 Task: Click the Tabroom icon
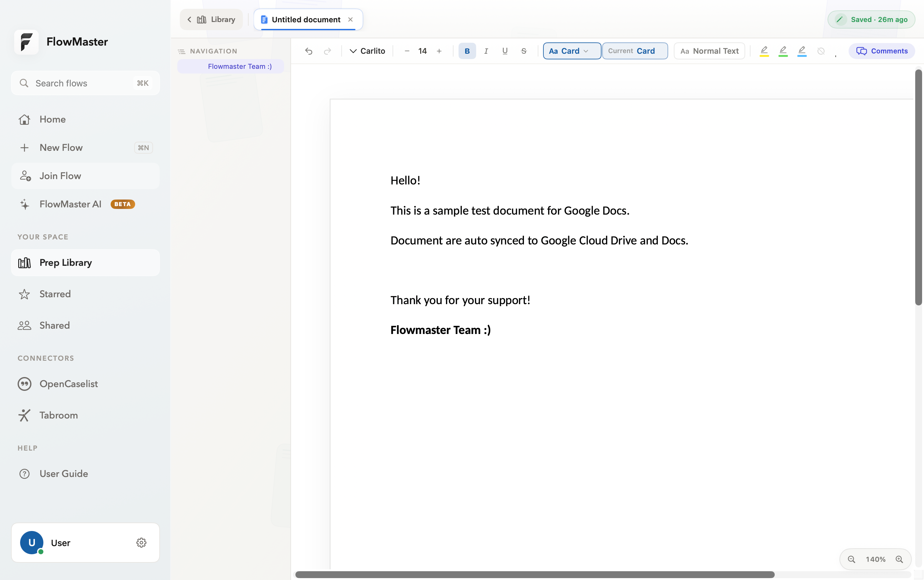tap(24, 415)
